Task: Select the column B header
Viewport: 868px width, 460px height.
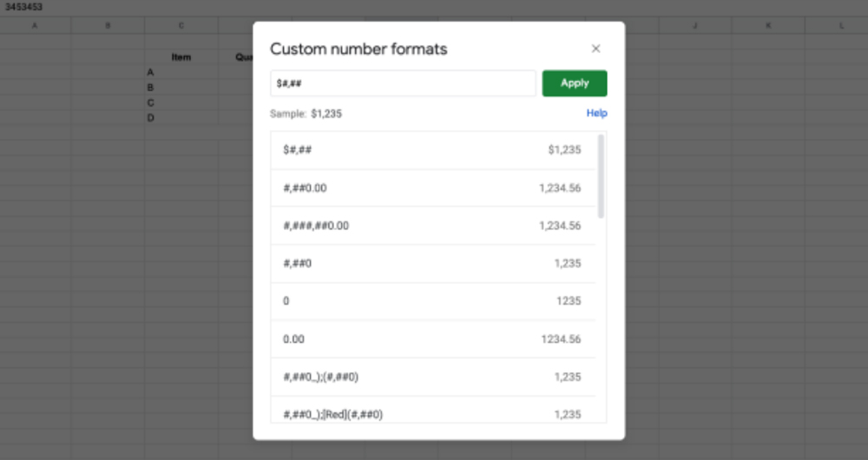Action: (108, 26)
